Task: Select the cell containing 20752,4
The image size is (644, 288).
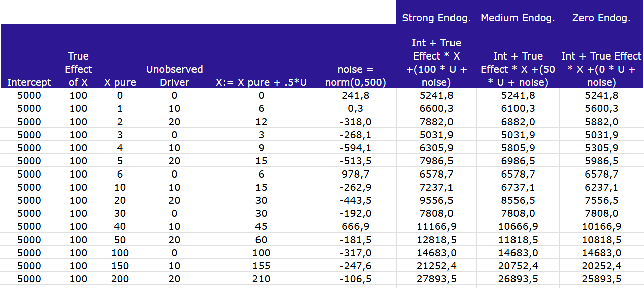Action: 518,266
